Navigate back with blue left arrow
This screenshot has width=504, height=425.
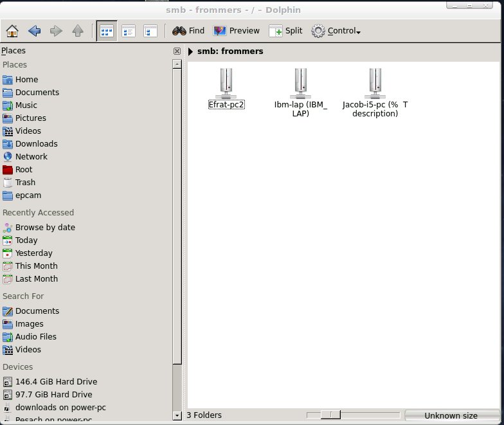coord(34,31)
